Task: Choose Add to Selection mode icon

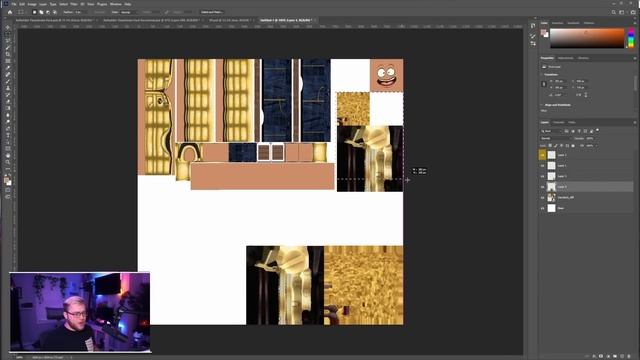Action: (41, 12)
